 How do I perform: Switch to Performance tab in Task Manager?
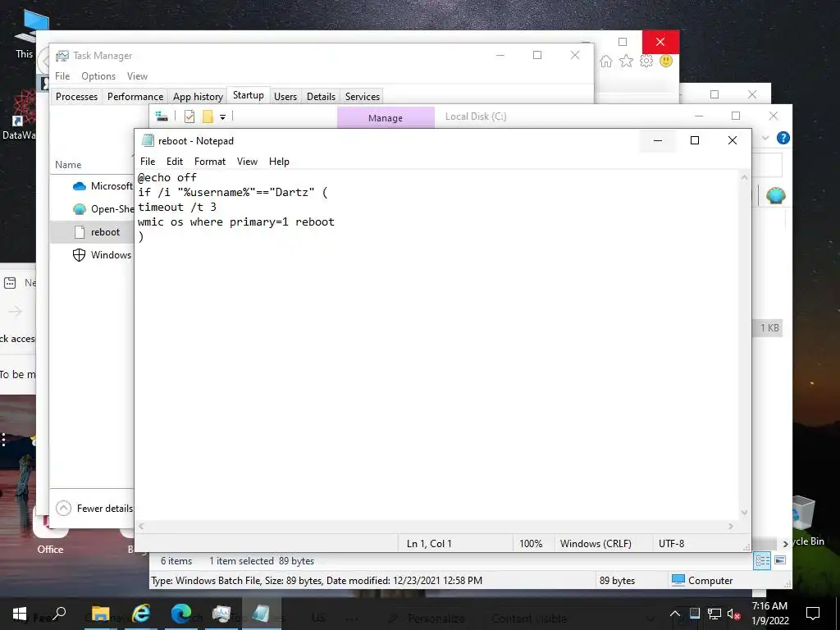[135, 97]
